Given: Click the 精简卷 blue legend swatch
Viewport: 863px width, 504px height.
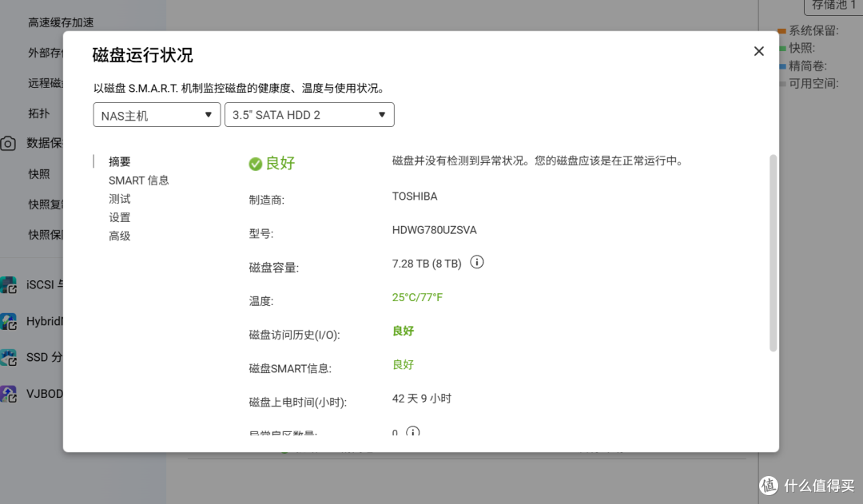Looking at the screenshot, I should click(x=781, y=66).
